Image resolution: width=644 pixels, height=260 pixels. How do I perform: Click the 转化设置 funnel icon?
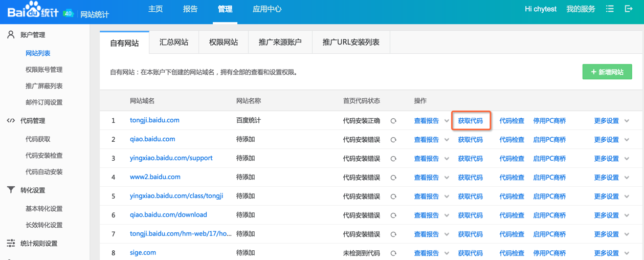pos(11,190)
